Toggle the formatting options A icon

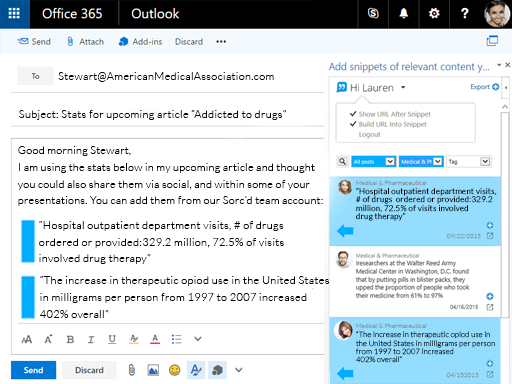pos(196,370)
